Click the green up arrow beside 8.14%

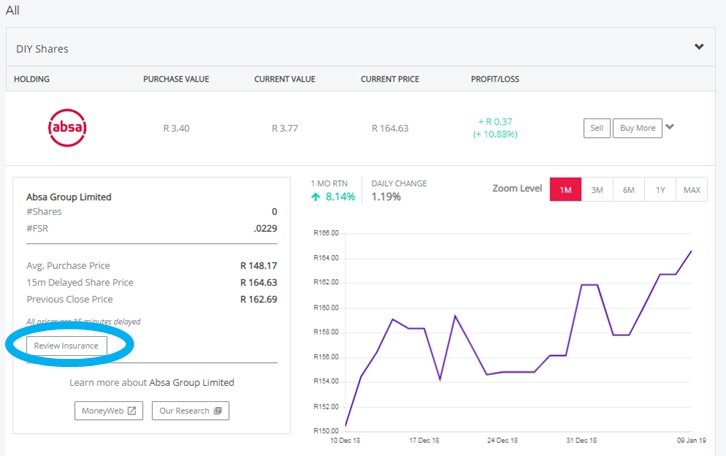316,197
